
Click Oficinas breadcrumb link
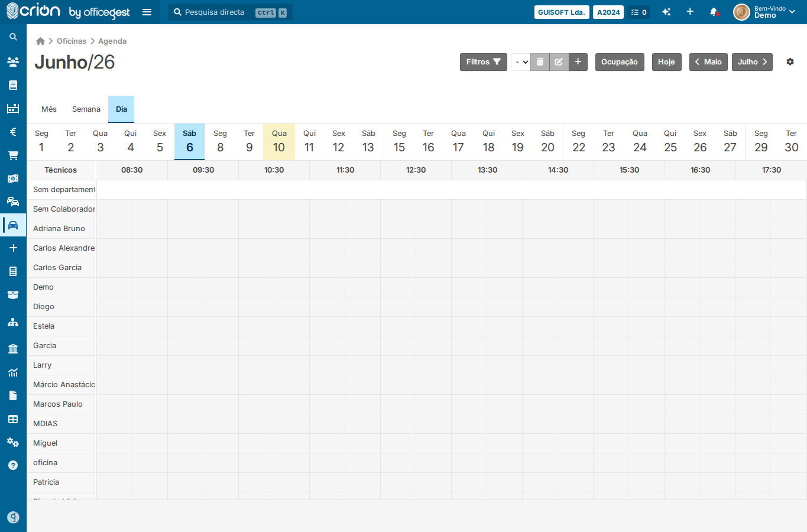coord(72,41)
